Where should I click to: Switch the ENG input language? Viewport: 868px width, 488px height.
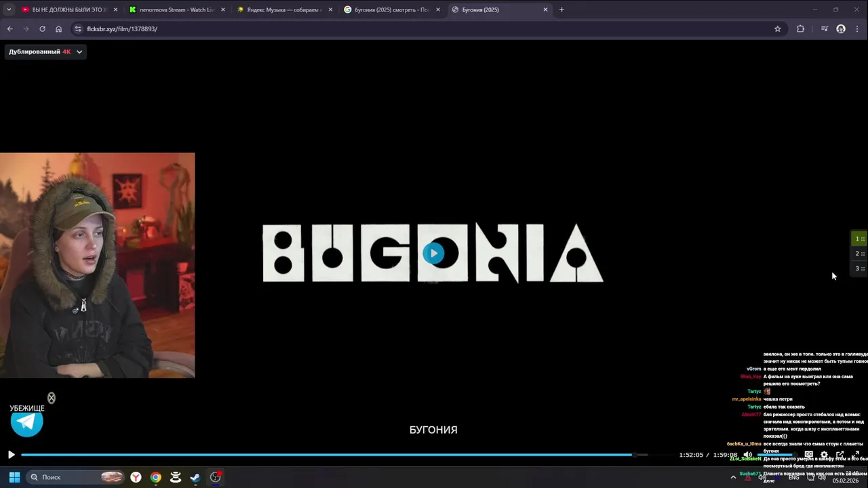pyautogui.click(x=793, y=477)
